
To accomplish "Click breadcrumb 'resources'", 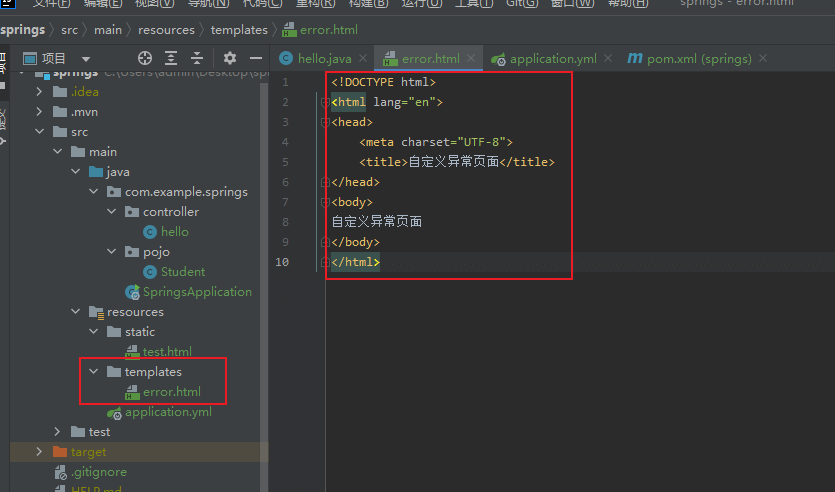I will coord(166,30).
